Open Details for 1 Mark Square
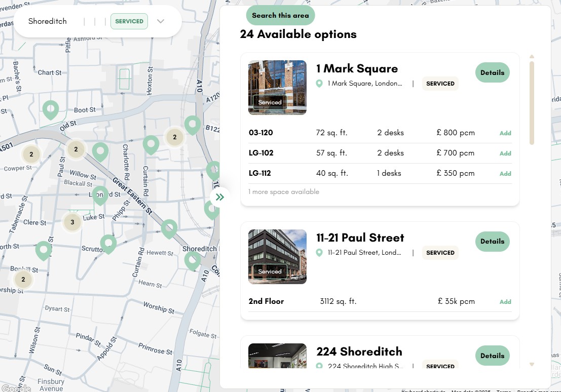 pos(492,72)
